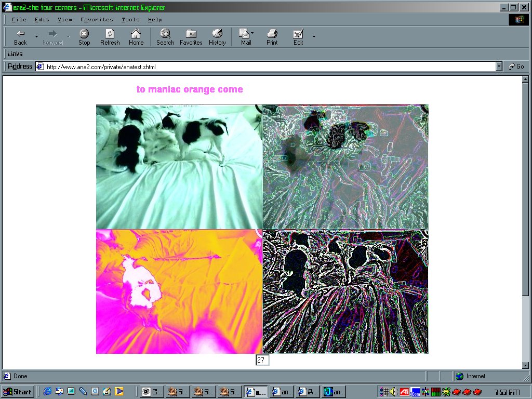Click the number field below the images
The height and width of the screenshot is (399, 532).
(x=262, y=360)
